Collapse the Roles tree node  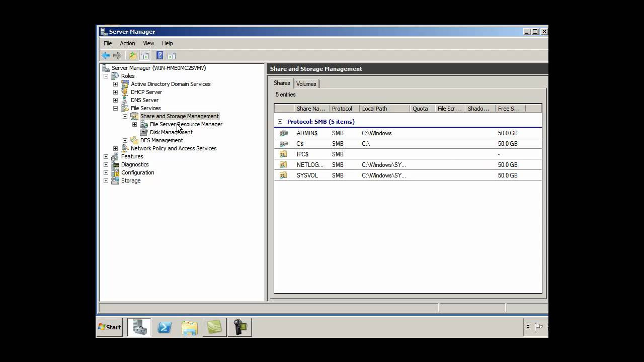(106, 76)
